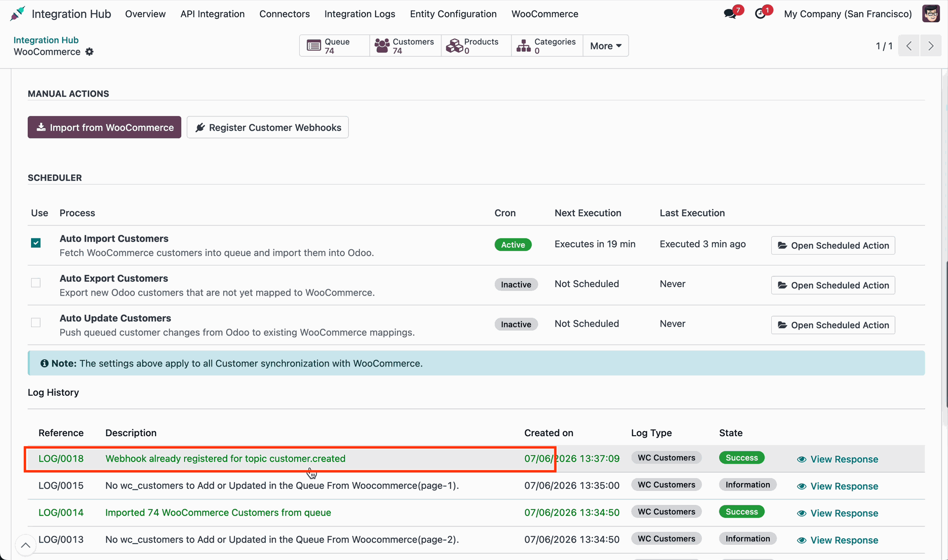Click the LOG/0018 reference

tap(61, 459)
